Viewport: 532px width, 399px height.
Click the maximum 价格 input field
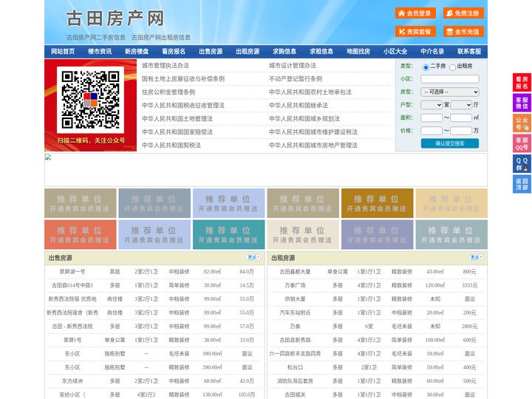click(x=461, y=131)
